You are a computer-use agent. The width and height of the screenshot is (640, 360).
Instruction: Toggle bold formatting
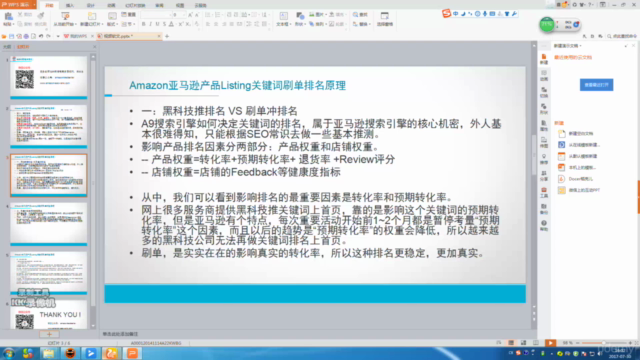click(x=144, y=24)
